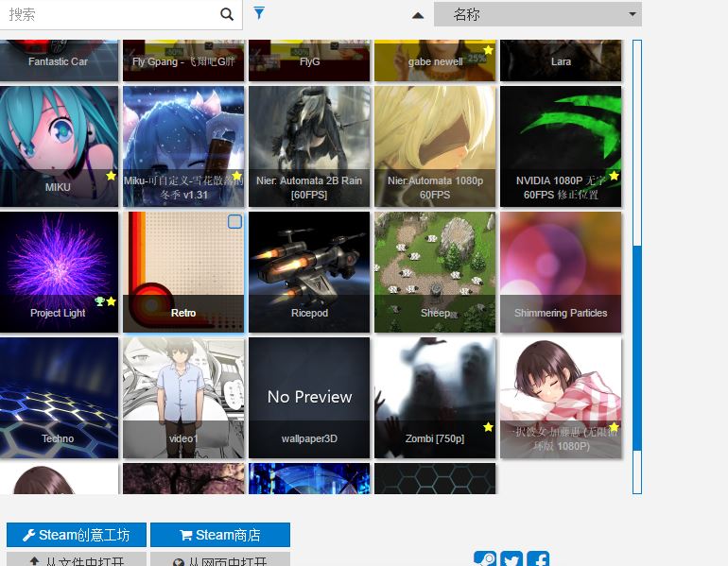
Task: Select the Miku winter v1.31 wallpaper
Action: (x=183, y=146)
